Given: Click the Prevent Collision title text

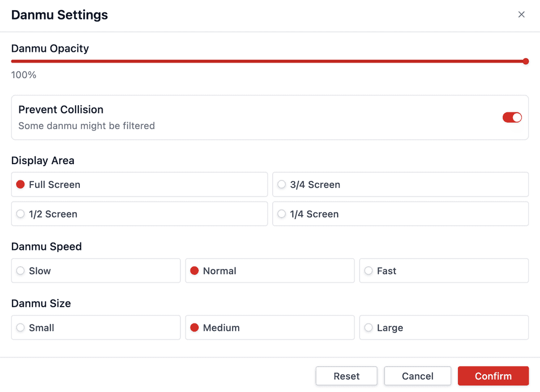Looking at the screenshot, I should click(61, 110).
